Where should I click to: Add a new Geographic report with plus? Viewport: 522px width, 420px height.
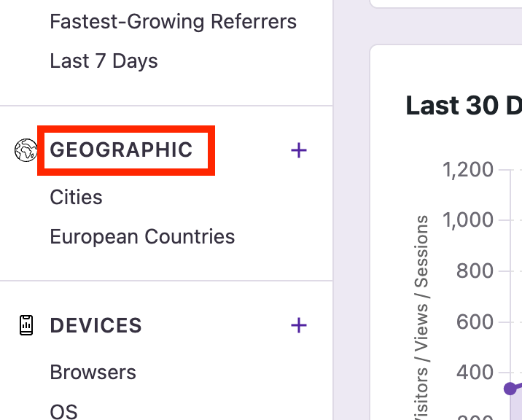point(299,150)
